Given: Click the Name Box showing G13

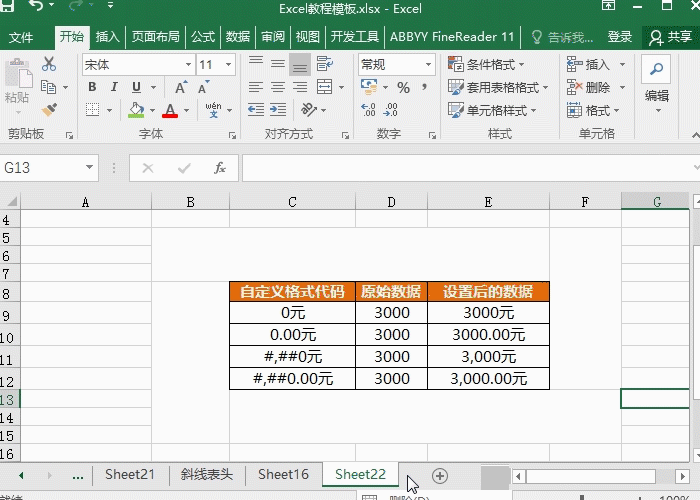Looking at the screenshot, I should coord(42,168).
